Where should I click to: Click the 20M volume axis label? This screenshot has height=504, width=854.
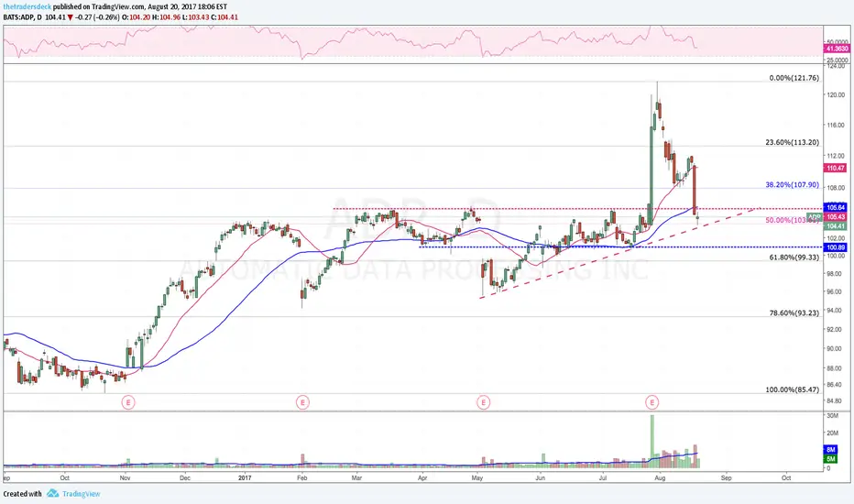832,433
